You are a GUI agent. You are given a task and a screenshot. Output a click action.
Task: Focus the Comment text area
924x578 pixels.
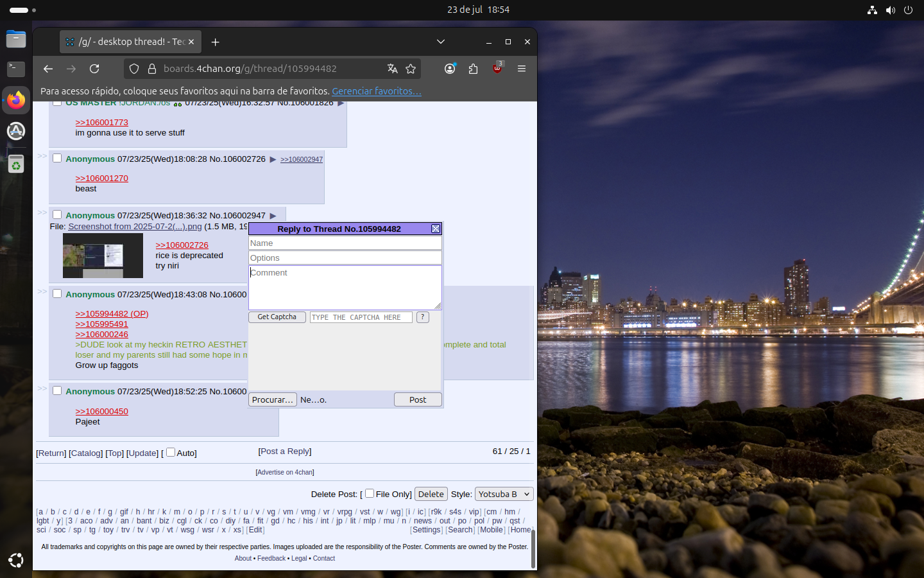pos(345,288)
